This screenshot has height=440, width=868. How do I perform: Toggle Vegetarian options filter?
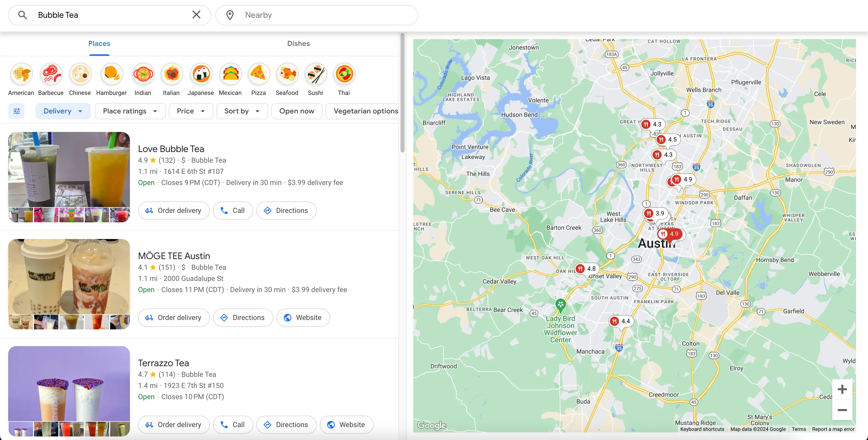pyautogui.click(x=366, y=111)
